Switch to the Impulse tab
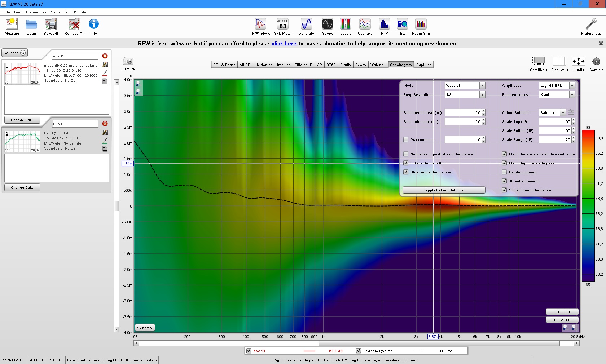 [284, 65]
